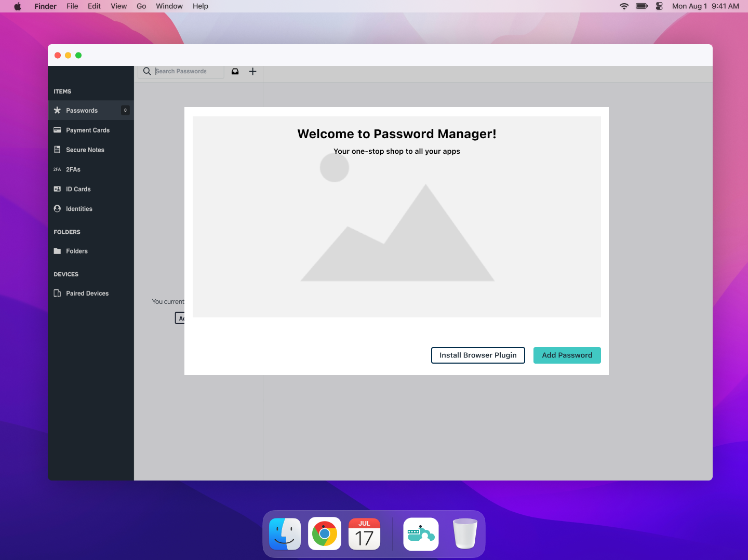Click the Secure Notes note icon
This screenshot has width=748, height=560.
point(57,150)
